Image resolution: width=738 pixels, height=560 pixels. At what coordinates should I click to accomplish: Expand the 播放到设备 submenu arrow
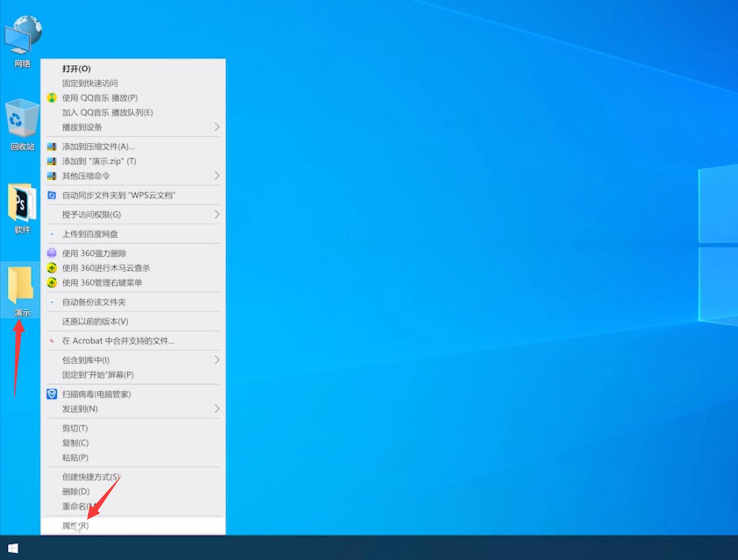click(216, 127)
